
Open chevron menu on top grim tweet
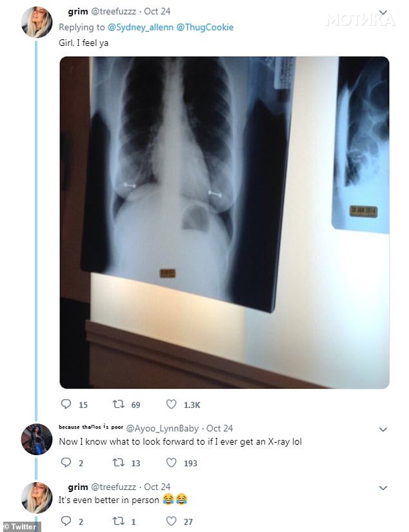coord(383,13)
